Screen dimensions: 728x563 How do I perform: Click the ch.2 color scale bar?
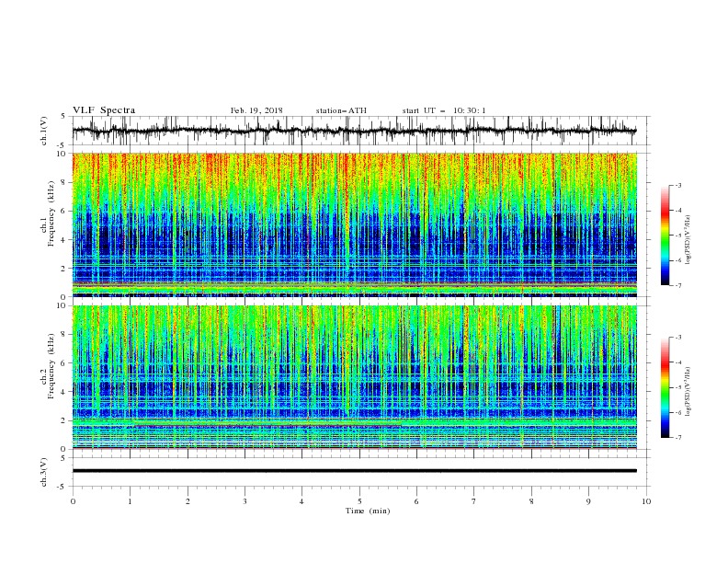coord(665,387)
